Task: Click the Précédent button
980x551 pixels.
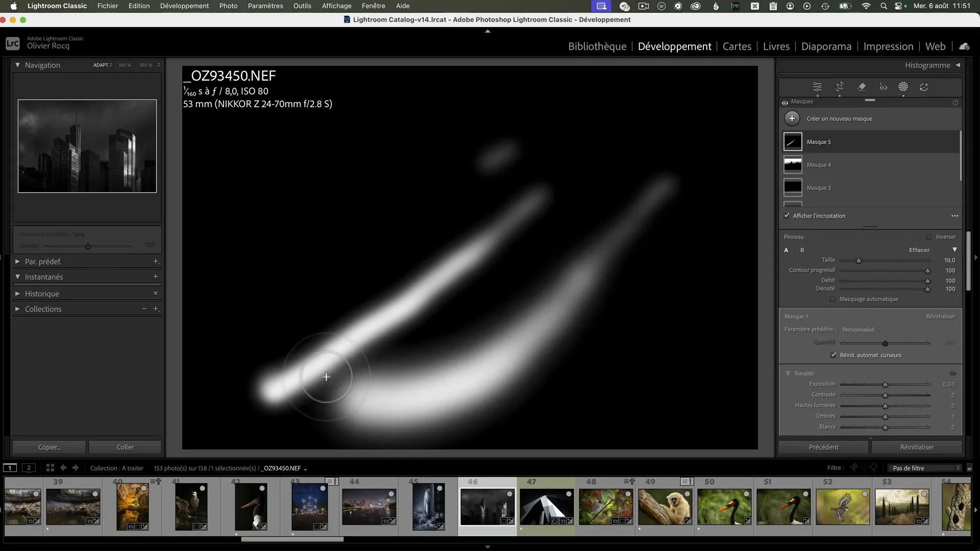Action: click(x=823, y=447)
